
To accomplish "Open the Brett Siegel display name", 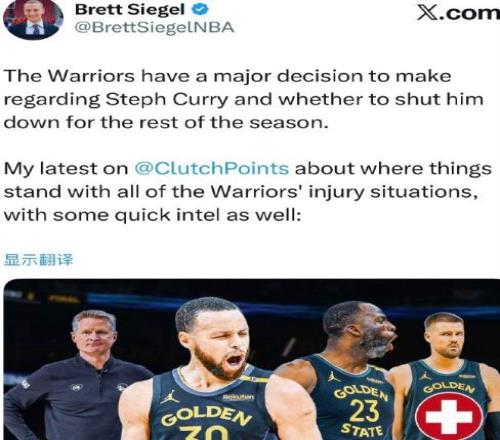I will [130, 9].
